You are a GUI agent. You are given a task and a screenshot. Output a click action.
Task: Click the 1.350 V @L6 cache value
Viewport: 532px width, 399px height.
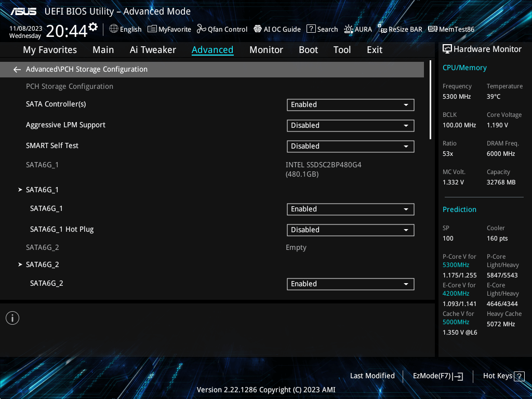click(x=460, y=332)
